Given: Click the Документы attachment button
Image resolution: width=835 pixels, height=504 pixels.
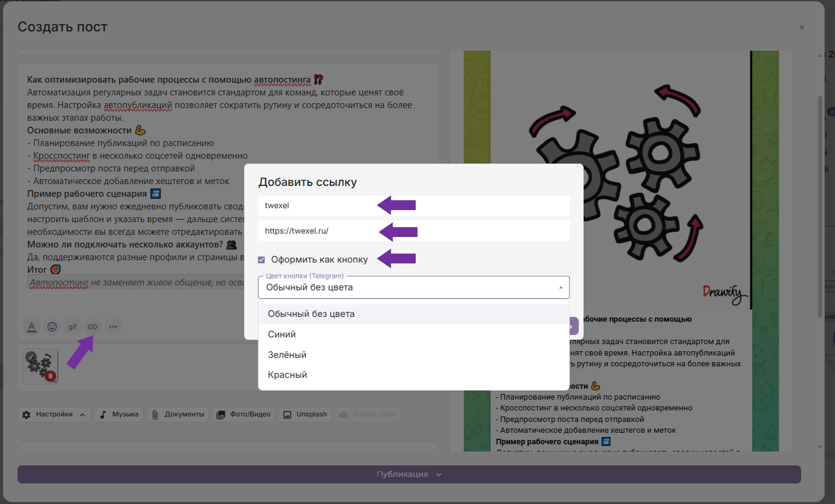Looking at the screenshot, I should pos(178,414).
